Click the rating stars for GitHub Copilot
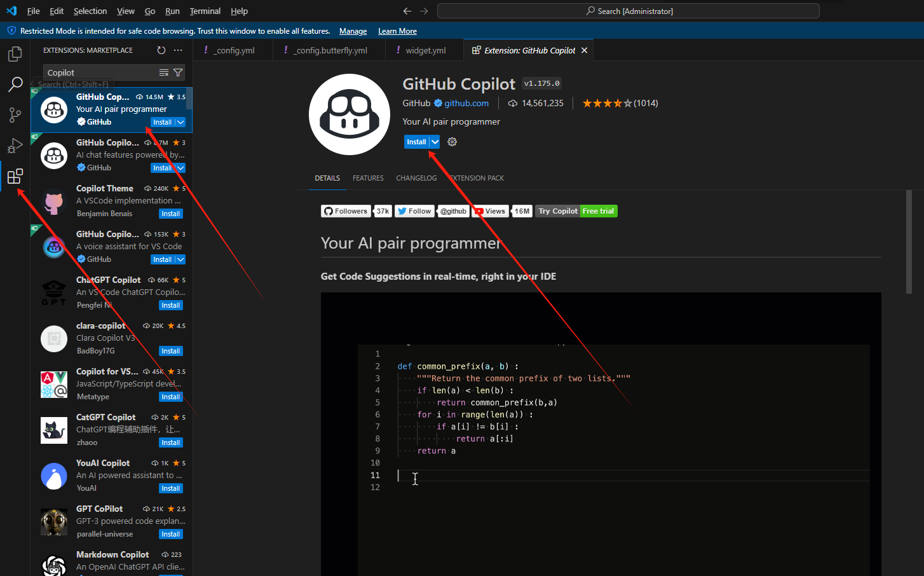The height and width of the screenshot is (576, 924). pyautogui.click(x=607, y=103)
